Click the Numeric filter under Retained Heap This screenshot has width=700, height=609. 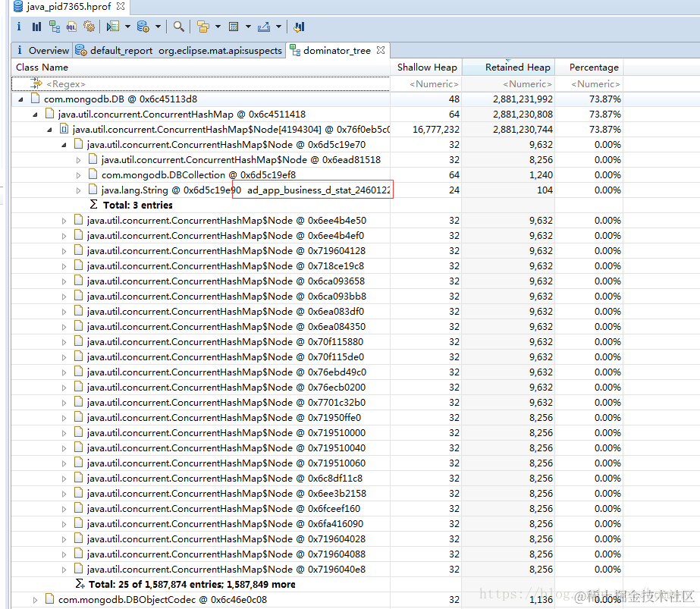tap(508, 84)
